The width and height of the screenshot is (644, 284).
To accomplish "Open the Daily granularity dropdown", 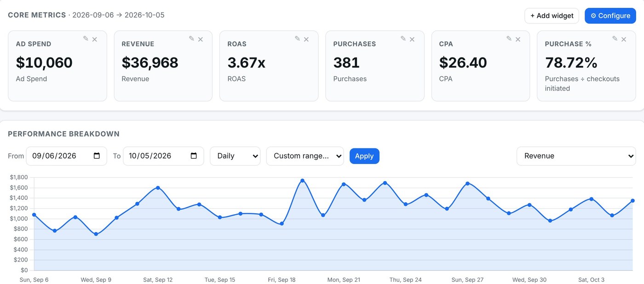I will pos(235,156).
